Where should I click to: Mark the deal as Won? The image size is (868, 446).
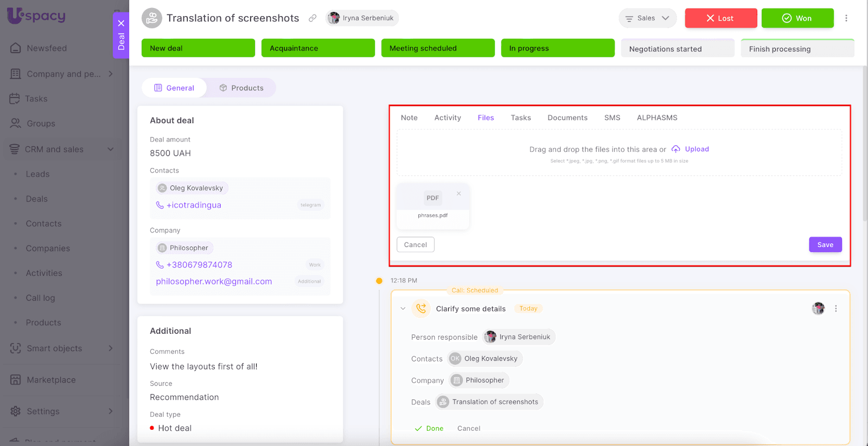tap(797, 18)
